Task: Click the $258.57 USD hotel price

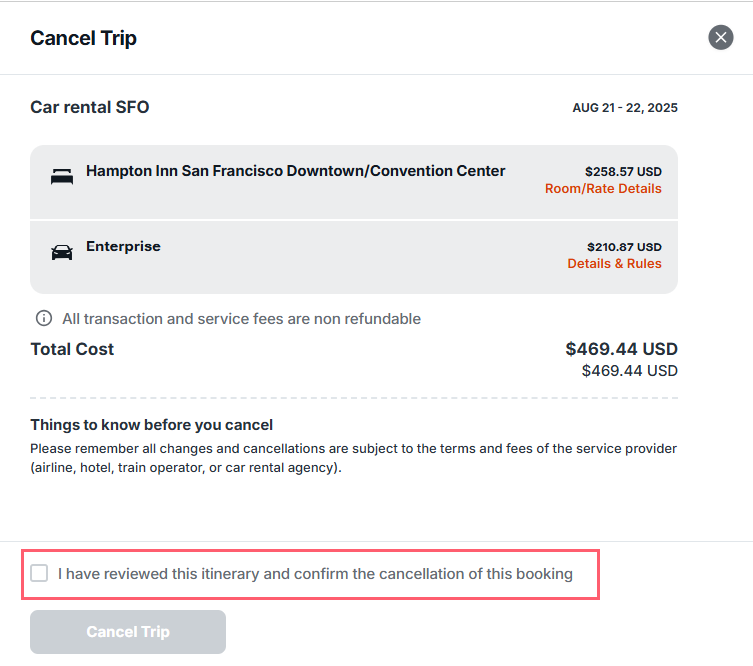Action: [x=623, y=171]
